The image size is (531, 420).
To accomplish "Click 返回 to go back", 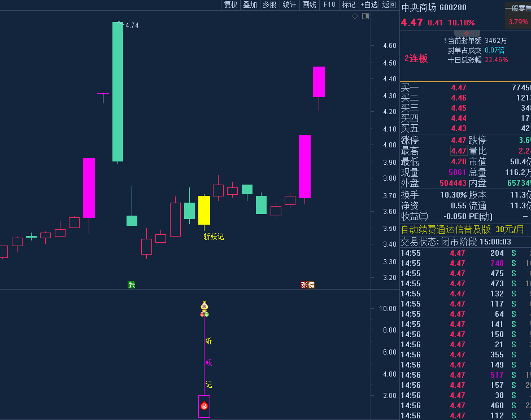I will click(389, 5).
